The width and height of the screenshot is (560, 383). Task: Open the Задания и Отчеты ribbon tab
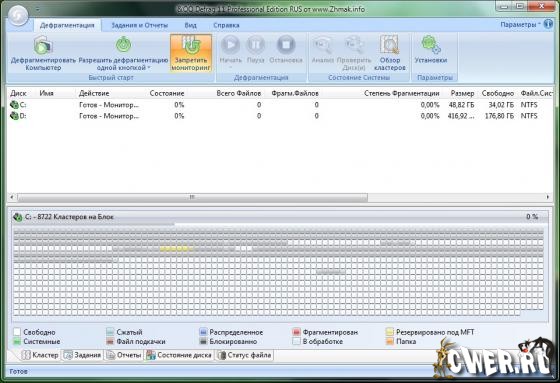pos(139,25)
